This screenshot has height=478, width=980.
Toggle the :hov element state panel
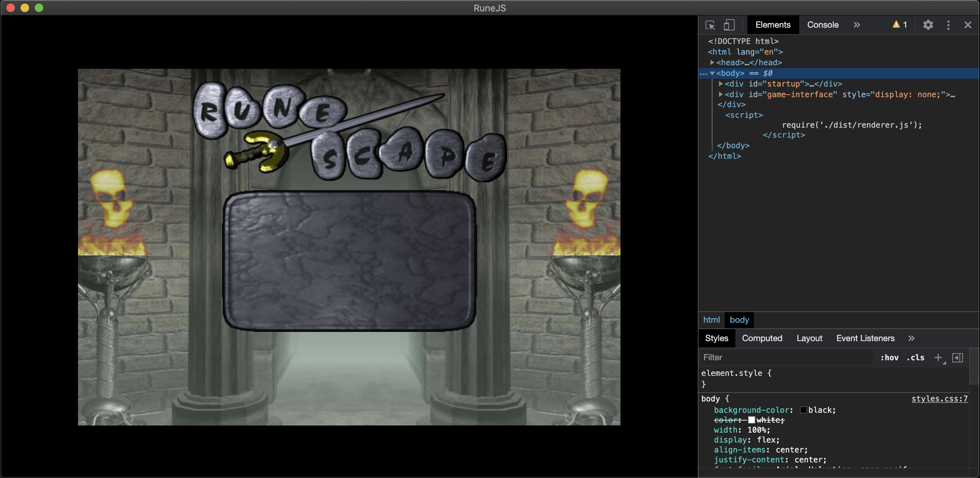tap(889, 357)
